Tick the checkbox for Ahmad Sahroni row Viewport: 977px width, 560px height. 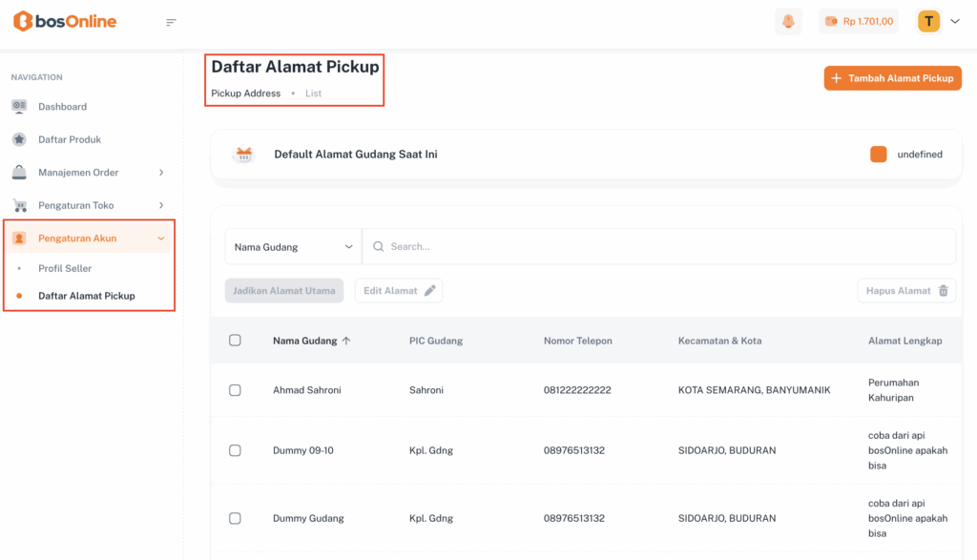coord(235,390)
